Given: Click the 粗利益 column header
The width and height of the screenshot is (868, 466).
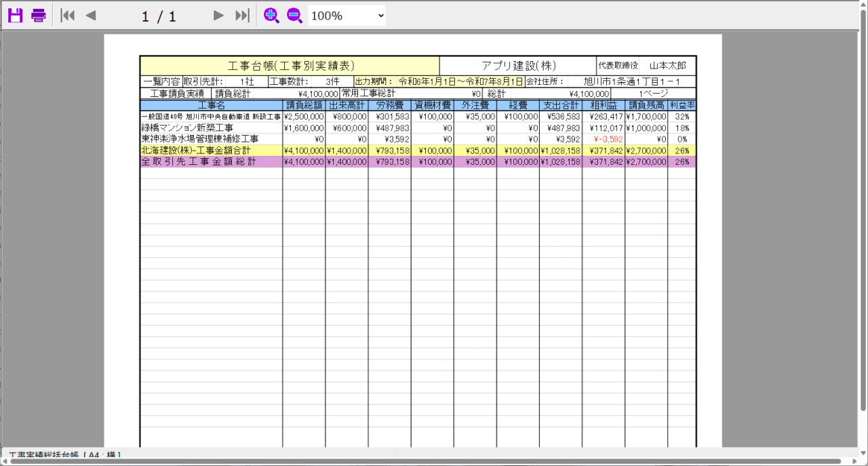Looking at the screenshot, I should pyautogui.click(x=603, y=105).
